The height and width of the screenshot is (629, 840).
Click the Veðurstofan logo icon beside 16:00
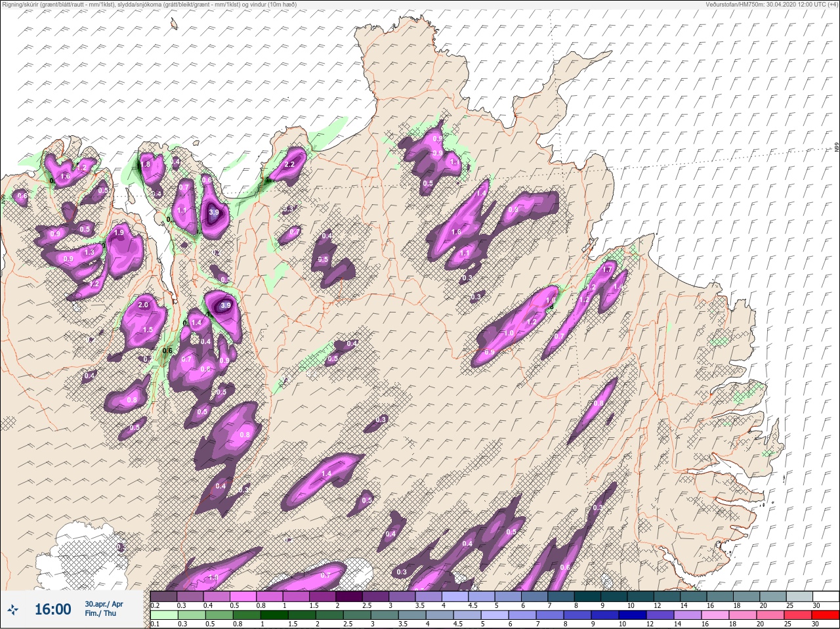pyautogui.click(x=13, y=610)
